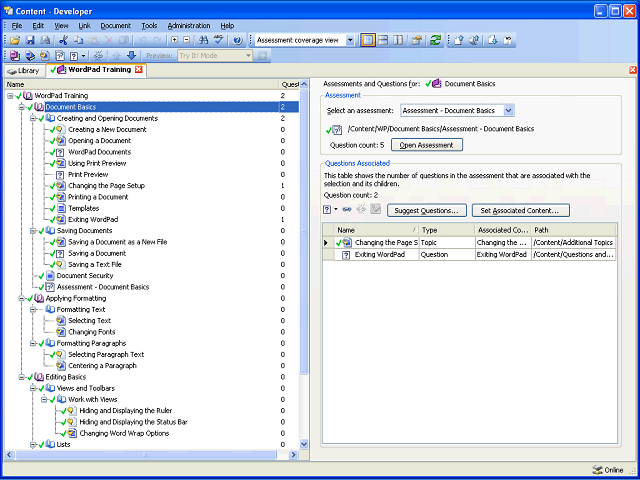Click the outline's horizontal scrollbar right arrow
This screenshot has height=480, width=640.
tap(293, 455)
